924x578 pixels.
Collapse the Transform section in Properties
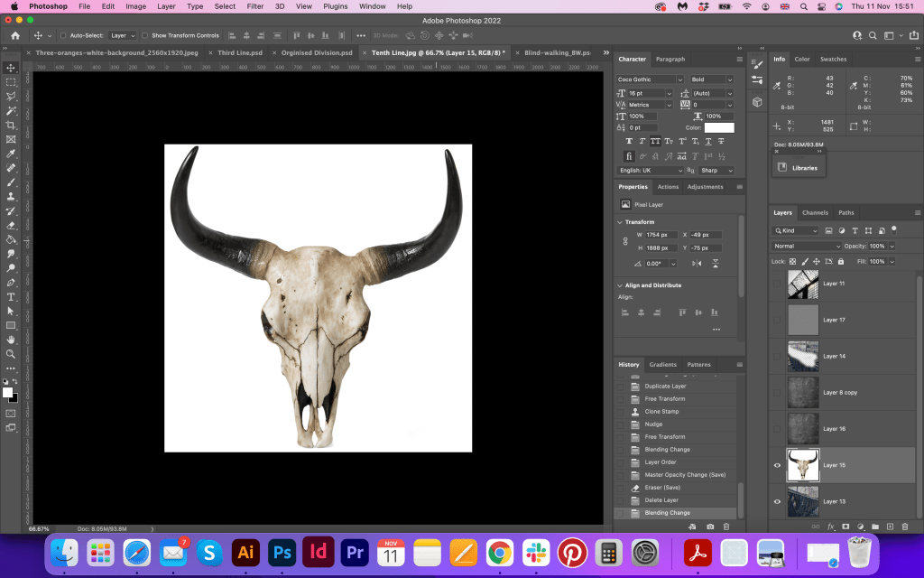pyautogui.click(x=620, y=221)
